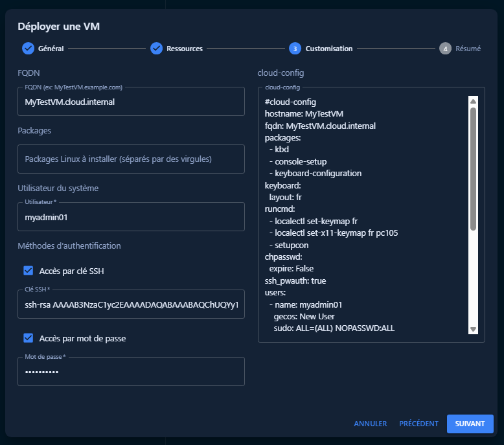Click the cloud-config scrollbar thumb
Screen dimensions: 504x445
473,168
